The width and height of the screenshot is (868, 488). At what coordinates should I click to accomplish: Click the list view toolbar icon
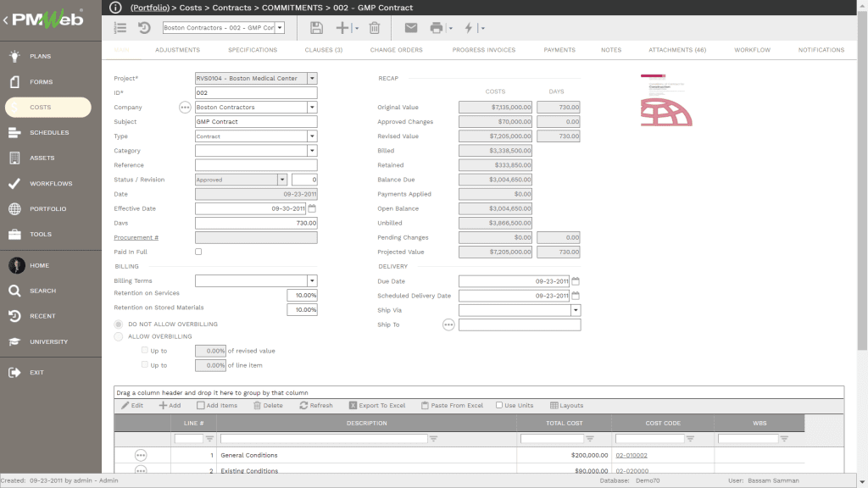pyautogui.click(x=120, y=28)
